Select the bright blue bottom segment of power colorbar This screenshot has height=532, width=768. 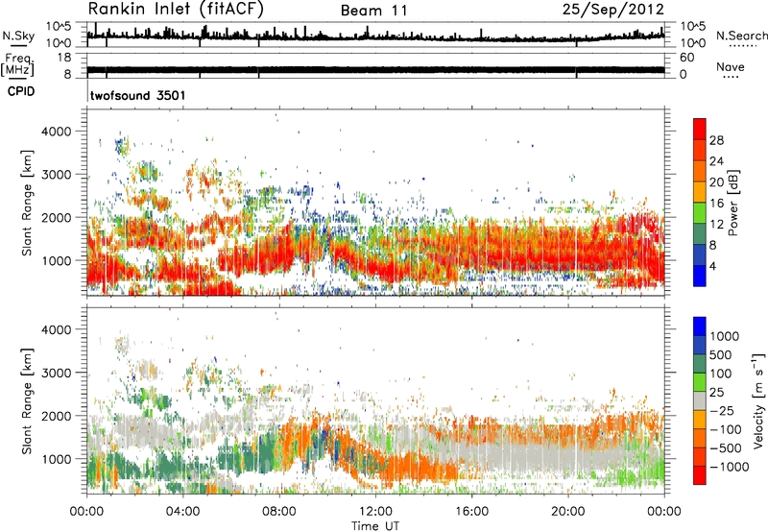point(700,276)
